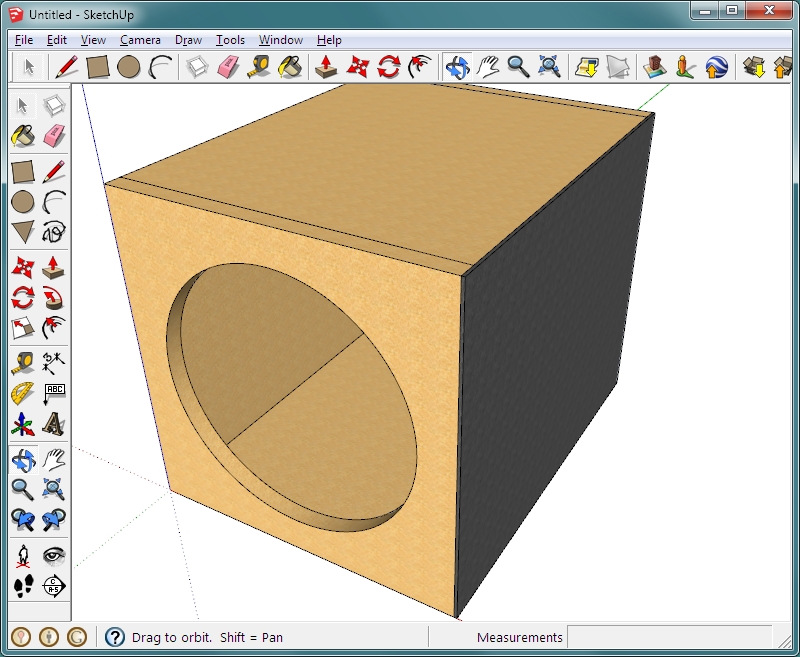Pick the Line pencil in the left palette

click(x=54, y=172)
